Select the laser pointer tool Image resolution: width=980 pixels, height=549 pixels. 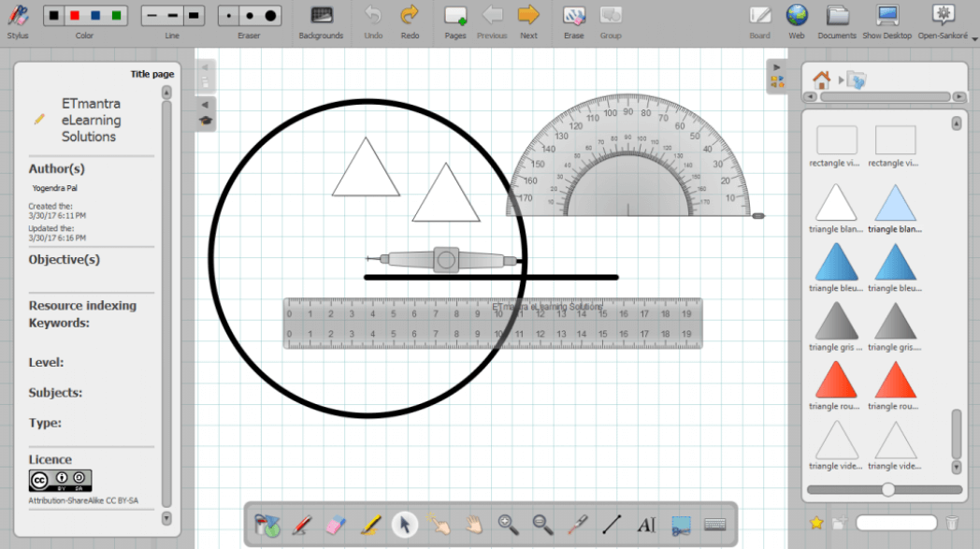578,525
